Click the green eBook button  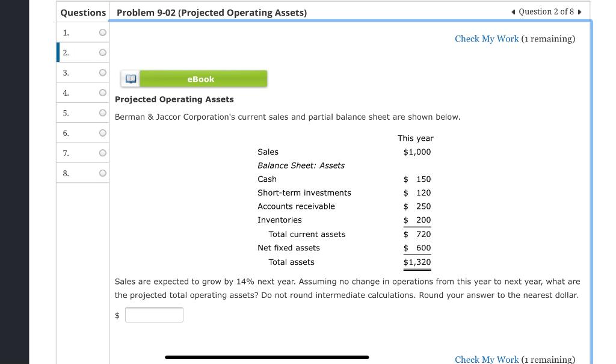[200, 78]
